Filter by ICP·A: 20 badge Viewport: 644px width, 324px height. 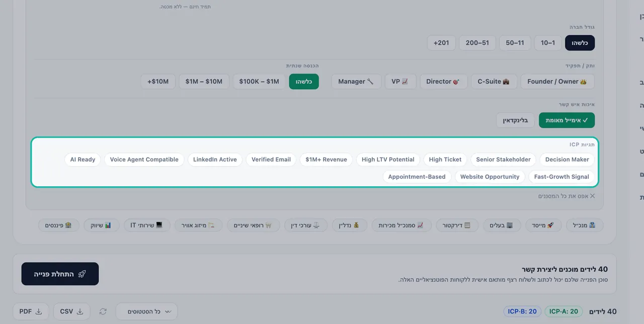pos(563,311)
